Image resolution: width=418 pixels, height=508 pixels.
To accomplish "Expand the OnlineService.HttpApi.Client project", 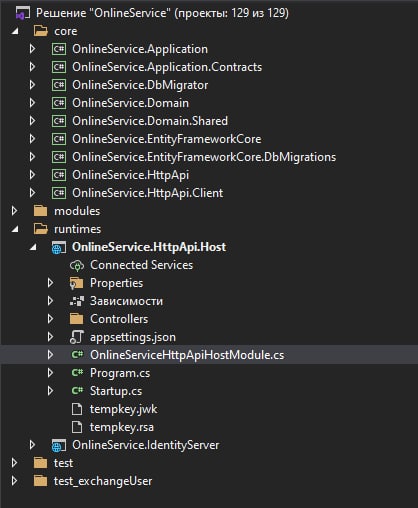I will [32, 193].
